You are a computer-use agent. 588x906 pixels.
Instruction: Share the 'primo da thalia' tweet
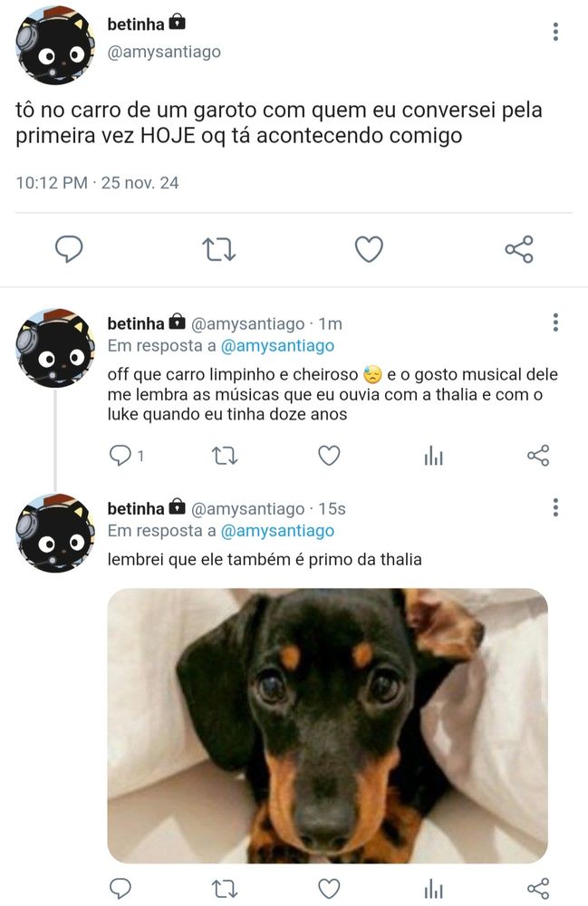536,890
